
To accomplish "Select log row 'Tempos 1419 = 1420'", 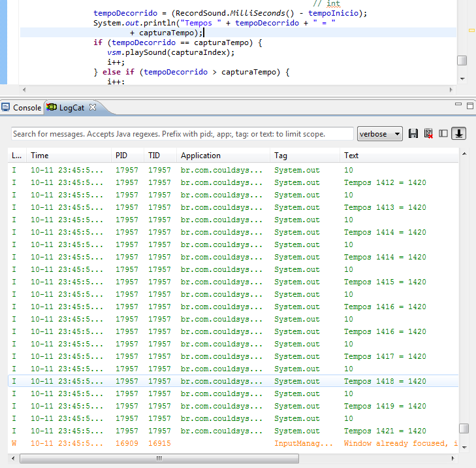I will [x=233, y=406].
